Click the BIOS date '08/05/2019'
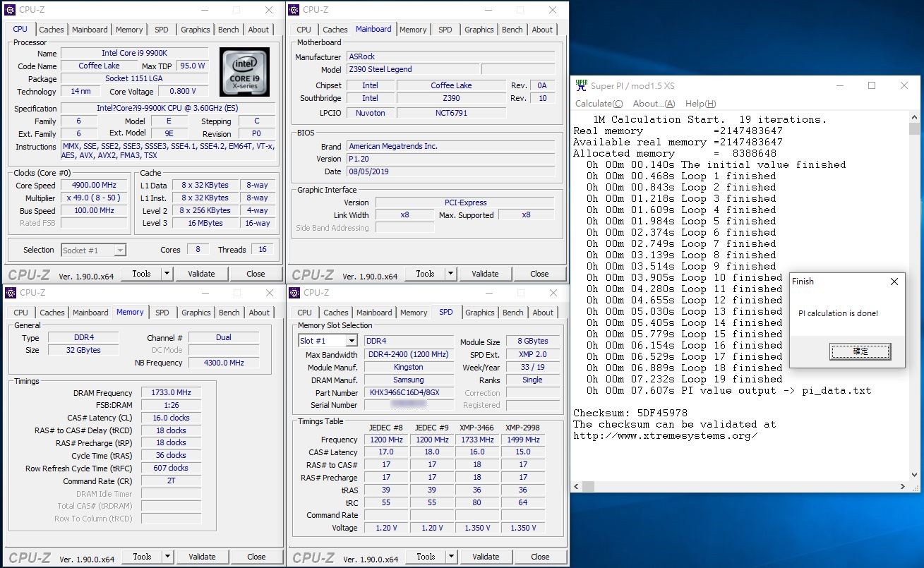The height and width of the screenshot is (568, 924). point(450,171)
